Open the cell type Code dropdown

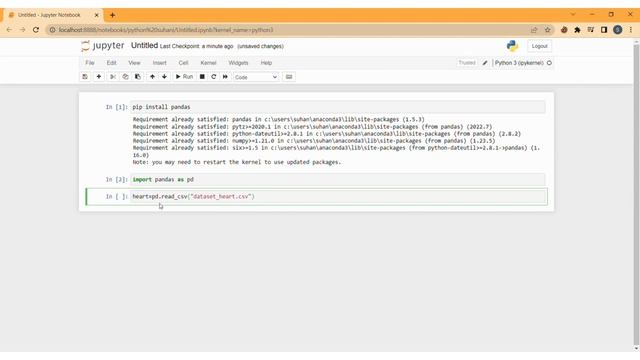(256, 77)
